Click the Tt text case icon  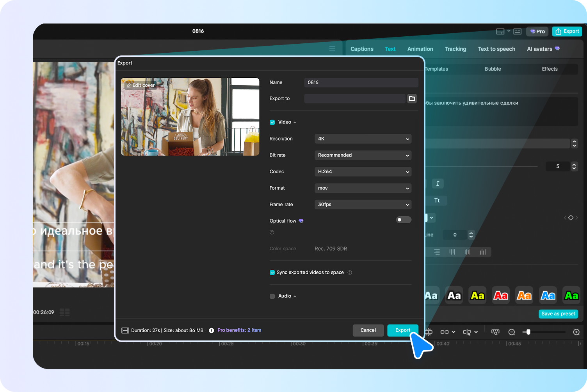coord(436,200)
